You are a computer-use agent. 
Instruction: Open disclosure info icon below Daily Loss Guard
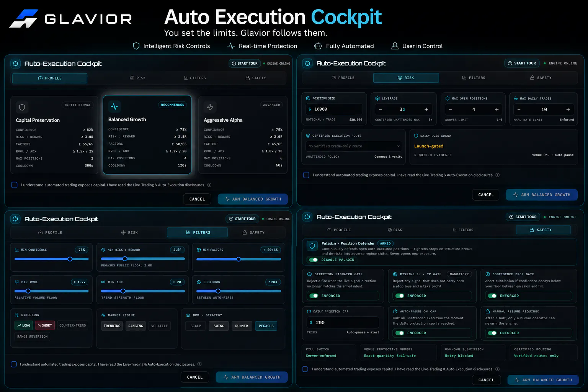[x=498, y=175]
